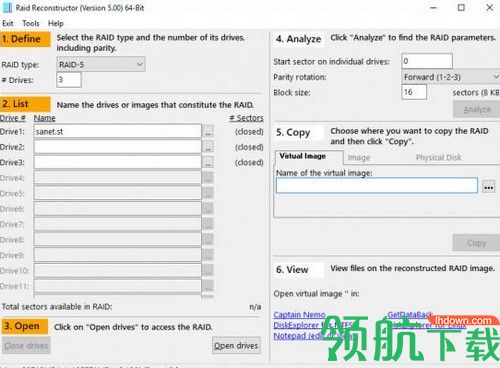Open the Exit menu

tap(8, 23)
